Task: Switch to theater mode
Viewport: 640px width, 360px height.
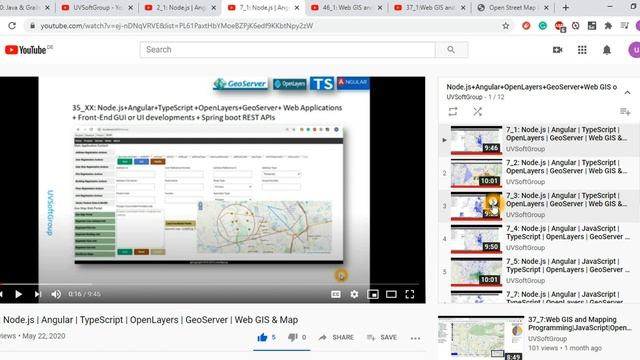Action: [391, 294]
